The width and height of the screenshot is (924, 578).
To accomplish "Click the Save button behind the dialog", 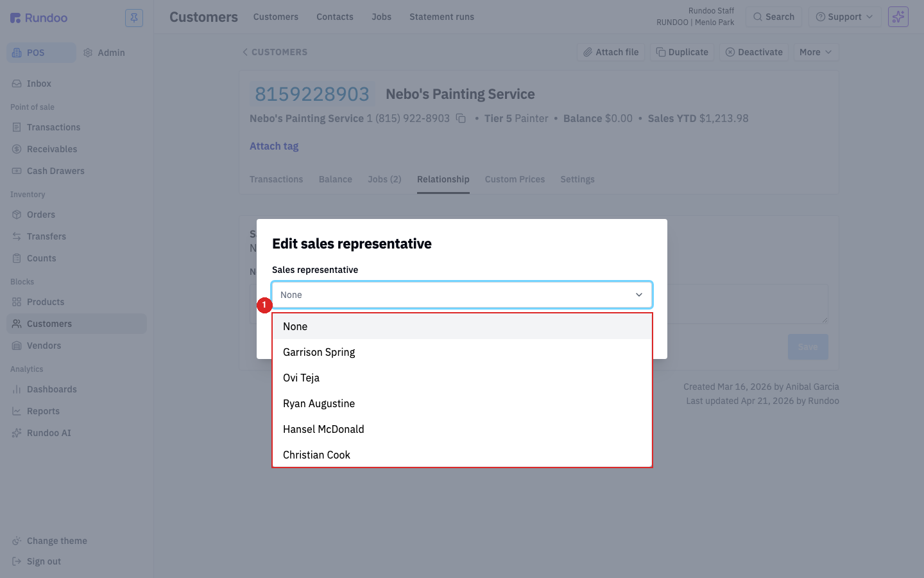I will [x=808, y=347].
